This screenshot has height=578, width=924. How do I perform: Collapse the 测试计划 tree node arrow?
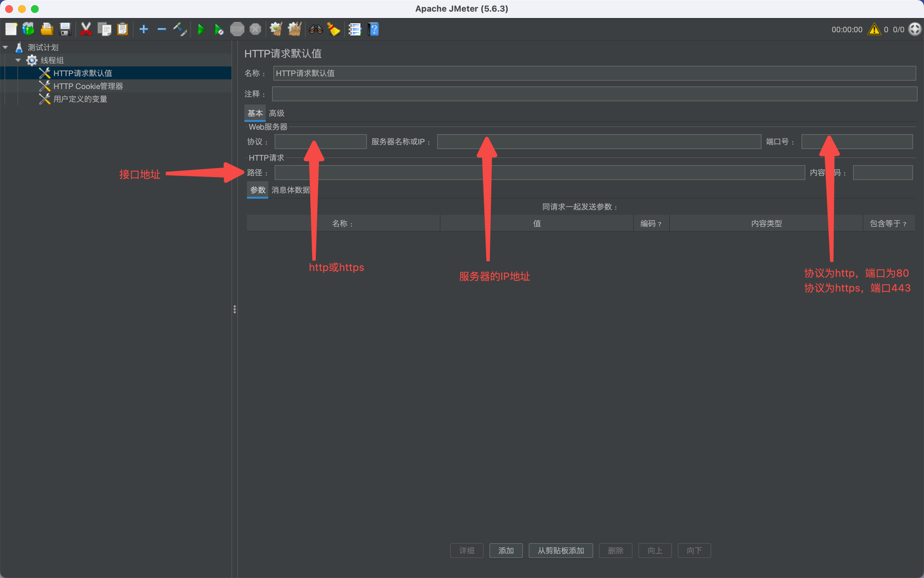coord(5,47)
